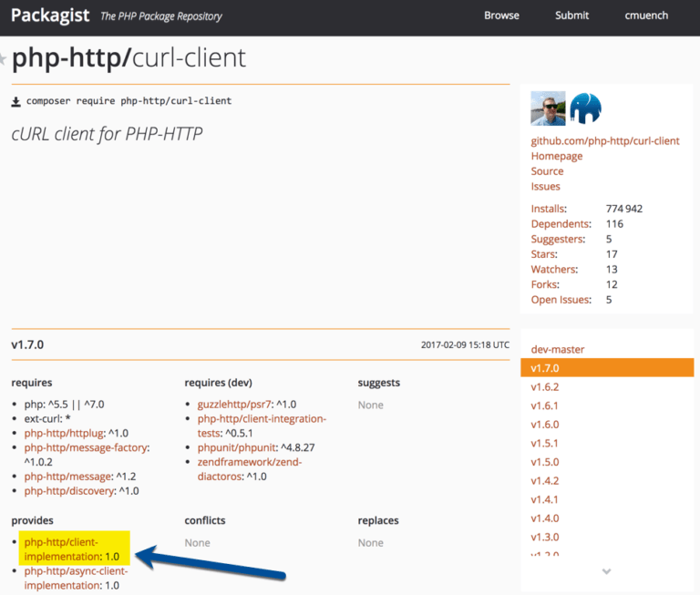The image size is (700, 595).
Task: Open zendframework/zend-diactoros link
Action: (x=250, y=469)
